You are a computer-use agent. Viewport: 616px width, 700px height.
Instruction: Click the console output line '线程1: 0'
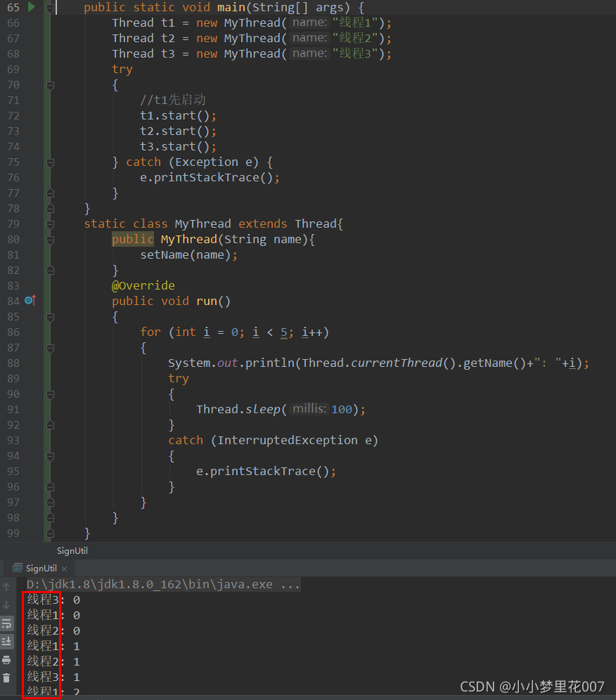coord(53,615)
